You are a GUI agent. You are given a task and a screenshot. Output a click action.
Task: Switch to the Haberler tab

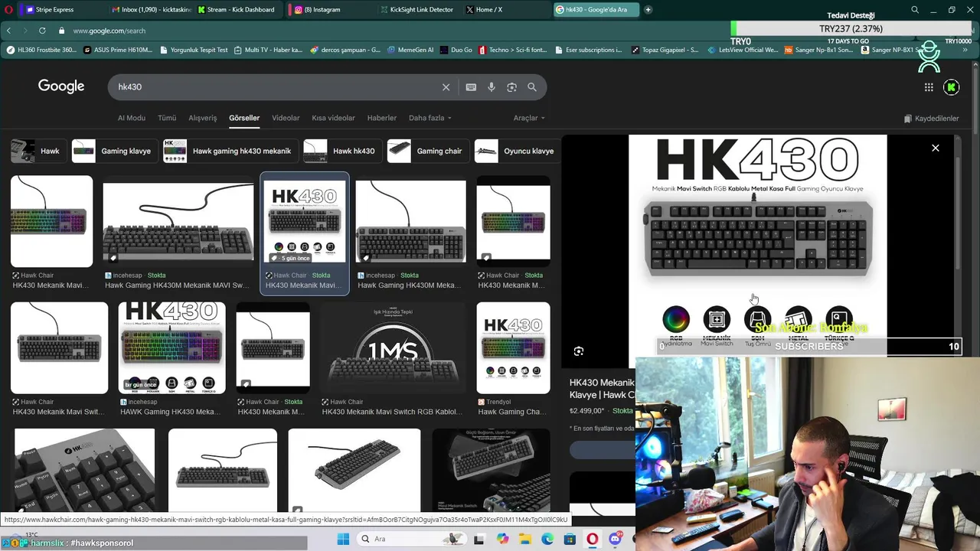coord(381,118)
